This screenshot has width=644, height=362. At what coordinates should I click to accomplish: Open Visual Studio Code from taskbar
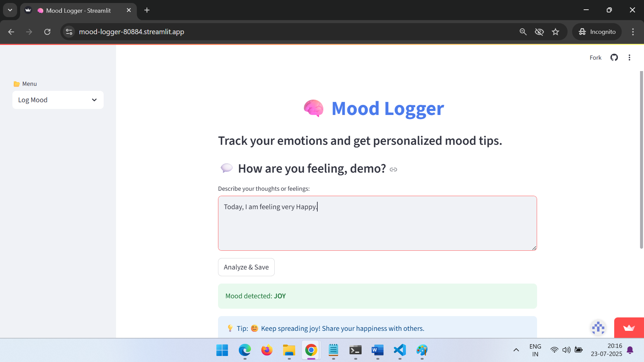[x=400, y=350]
